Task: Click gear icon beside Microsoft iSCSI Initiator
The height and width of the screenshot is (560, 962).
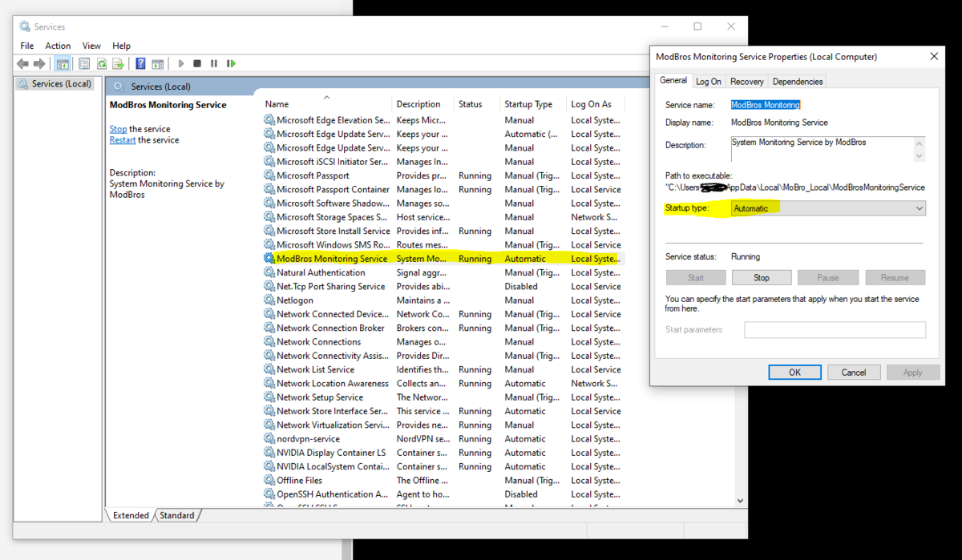Action: (269, 162)
